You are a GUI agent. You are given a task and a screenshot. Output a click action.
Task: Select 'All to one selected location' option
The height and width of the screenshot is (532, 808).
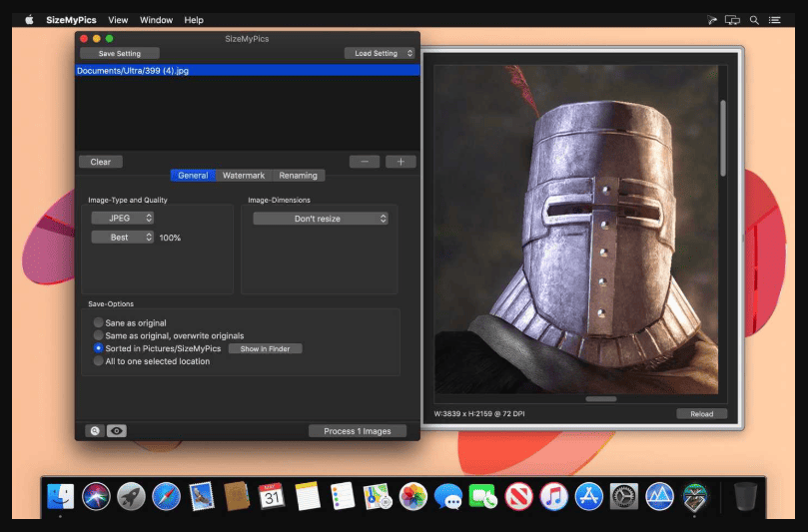tap(99, 361)
